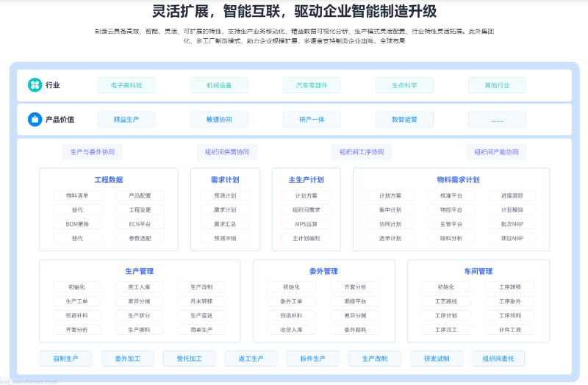Open 集中计划 item
Screen dimensions: 588x385
pos(390,210)
